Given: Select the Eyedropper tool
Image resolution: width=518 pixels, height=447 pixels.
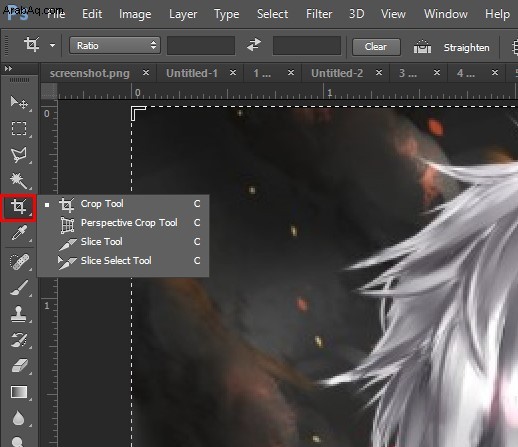Looking at the screenshot, I should click(19, 233).
